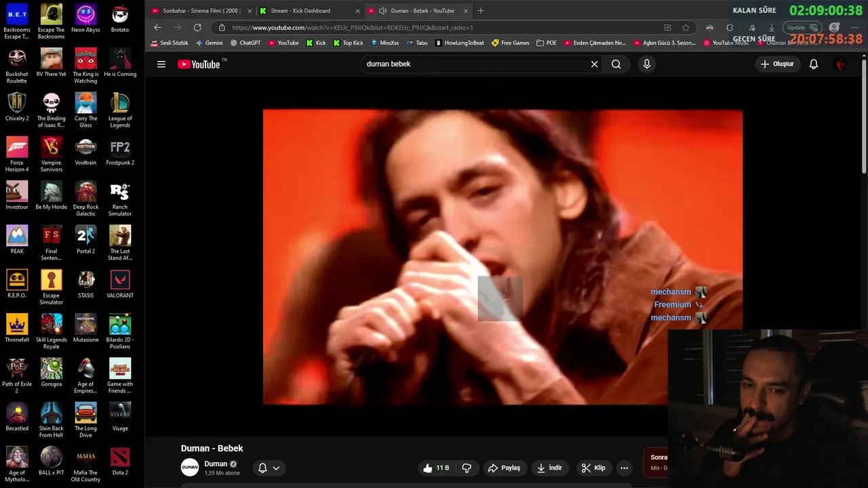
Task: Open MissXss bookmark
Action: pyautogui.click(x=384, y=43)
